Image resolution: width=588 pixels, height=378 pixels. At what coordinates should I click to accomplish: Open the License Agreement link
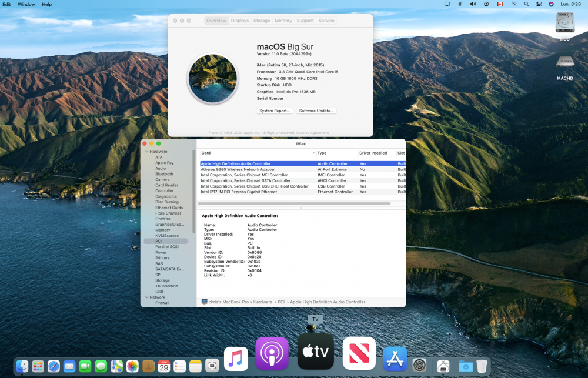tap(312, 133)
